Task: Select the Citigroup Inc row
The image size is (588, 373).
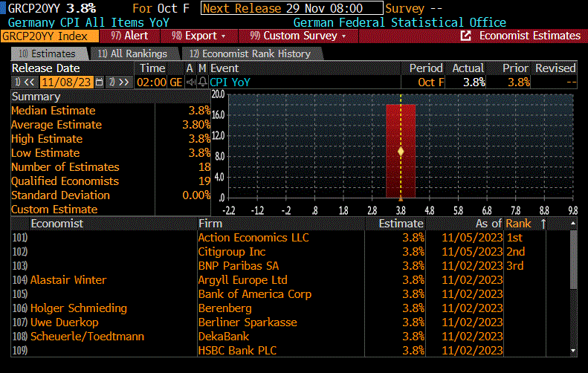Action: click(x=290, y=252)
